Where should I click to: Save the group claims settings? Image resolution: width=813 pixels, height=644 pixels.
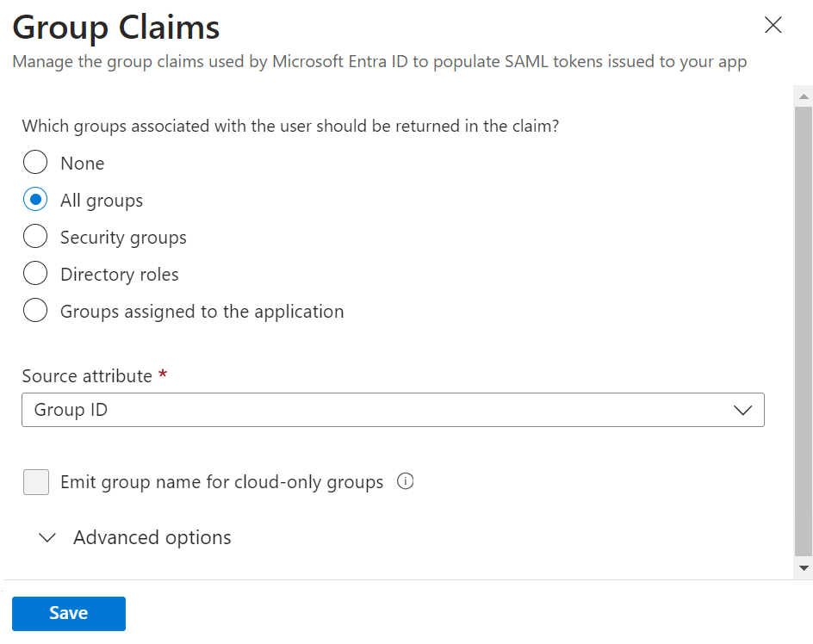[x=68, y=613]
